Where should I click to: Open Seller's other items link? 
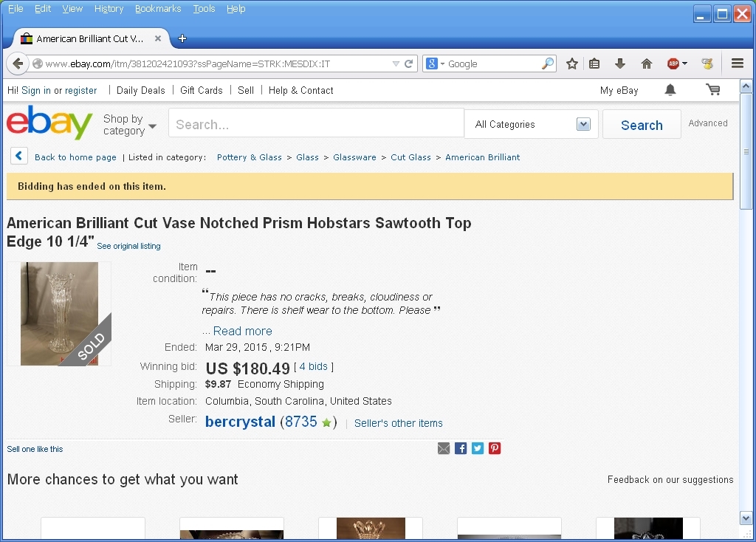pyautogui.click(x=399, y=423)
